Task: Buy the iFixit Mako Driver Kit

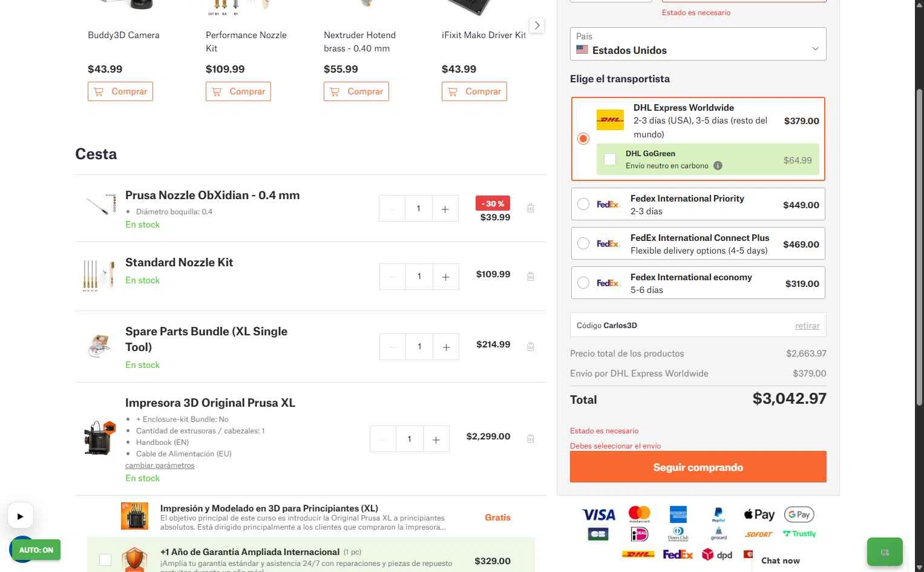Action: (474, 91)
